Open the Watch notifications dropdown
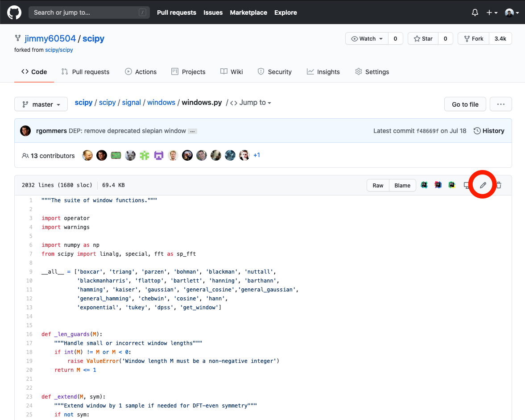Image resolution: width=525 pixels, height=420 pixels. [367, 39]
